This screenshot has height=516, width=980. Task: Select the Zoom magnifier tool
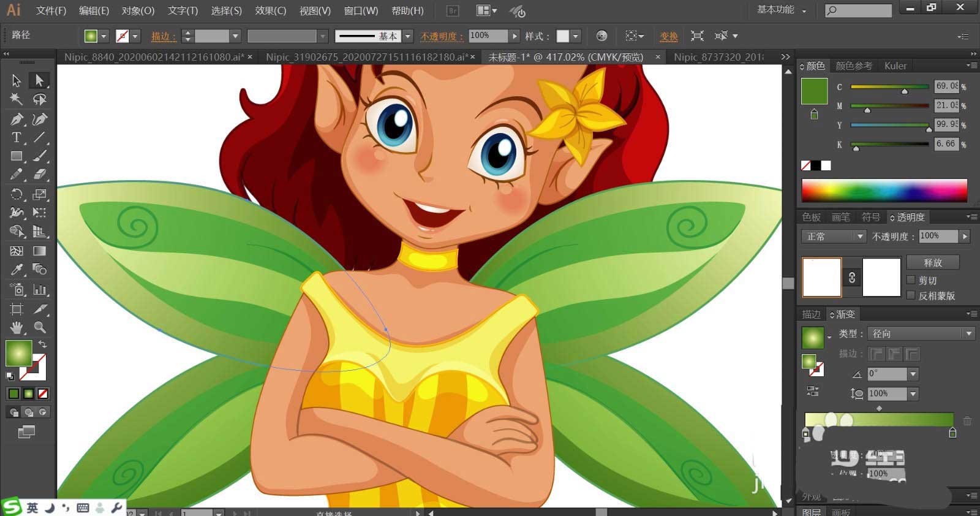[39, 327]
